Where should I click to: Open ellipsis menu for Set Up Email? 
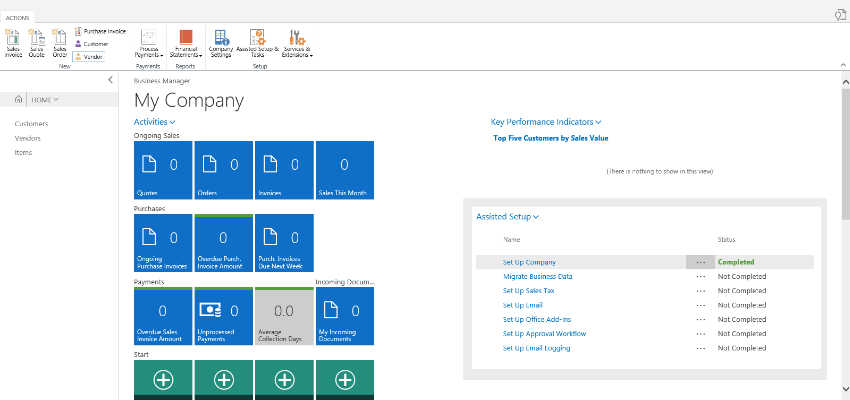tap(701, 305)
